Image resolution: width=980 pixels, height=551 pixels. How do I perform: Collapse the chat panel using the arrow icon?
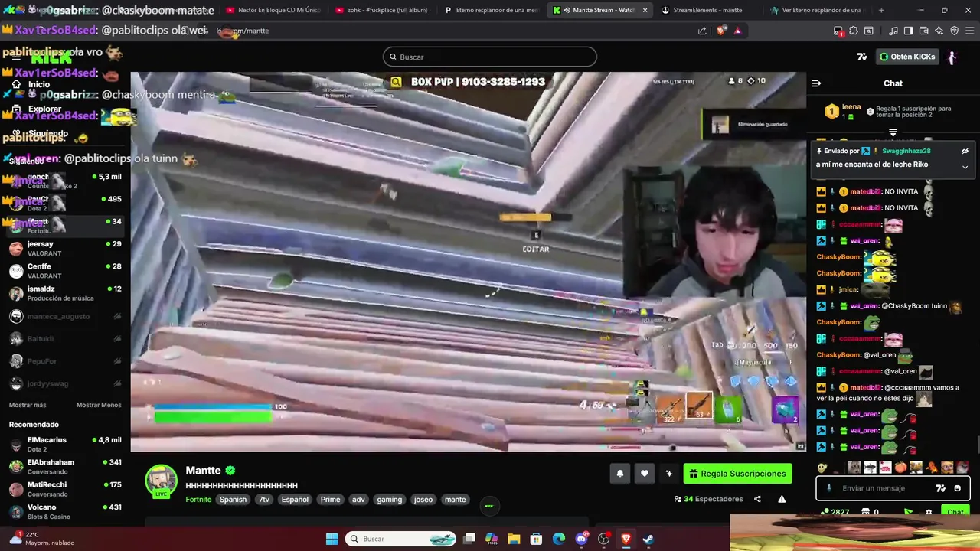(x=816, y=83)
